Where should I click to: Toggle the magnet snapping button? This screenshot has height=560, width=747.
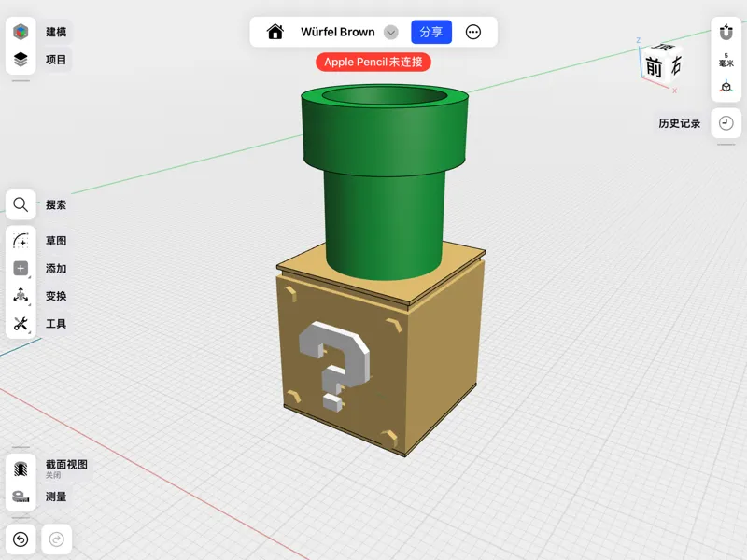[726, 33]
